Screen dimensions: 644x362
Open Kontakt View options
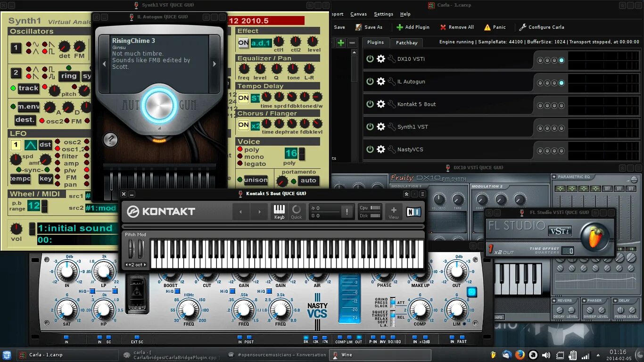pyautogui.click(x=394, y=212)
